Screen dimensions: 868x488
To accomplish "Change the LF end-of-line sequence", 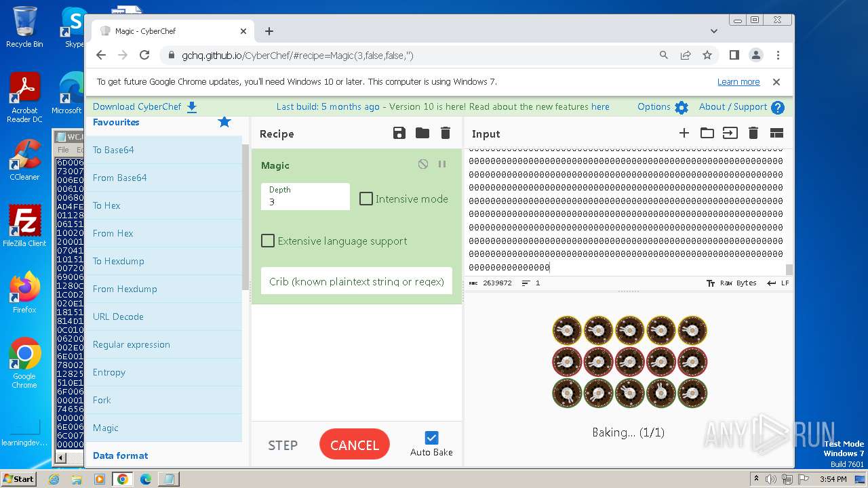I will pos(778,283).
